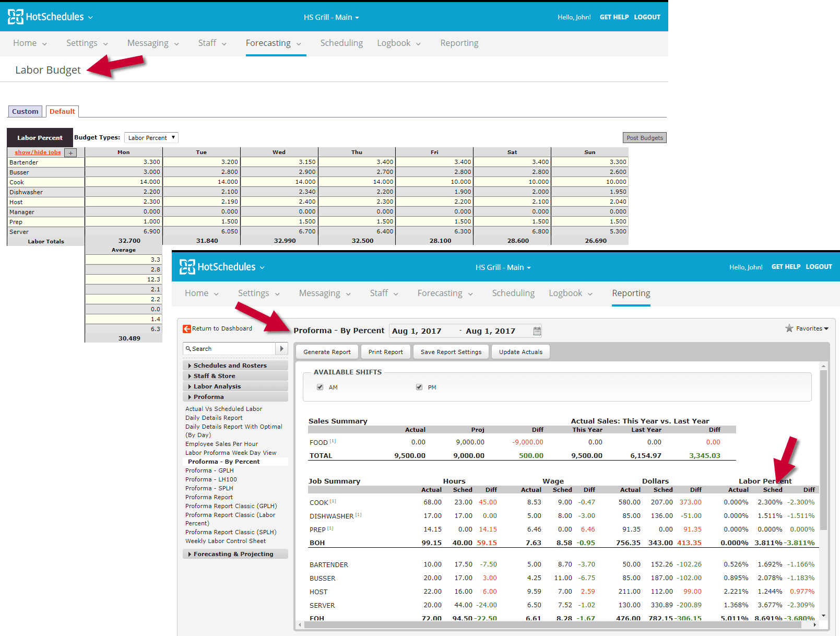Viewport: 840px width, 636px height.
Task: Open the calendar date picker icon
Action: 537,331
